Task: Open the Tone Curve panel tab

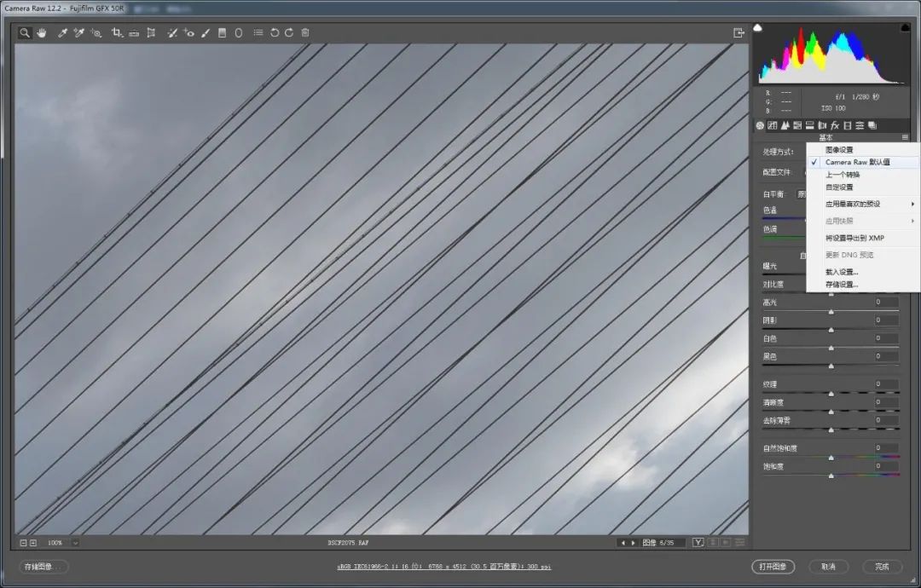Action: coord(773,125)
